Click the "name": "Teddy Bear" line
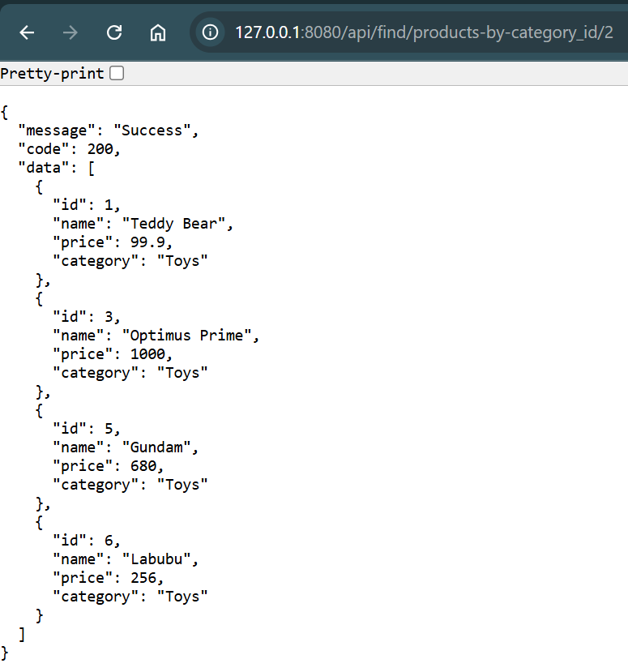The height and width of the screenshot is (672, 628). click(x=143, y=224)
